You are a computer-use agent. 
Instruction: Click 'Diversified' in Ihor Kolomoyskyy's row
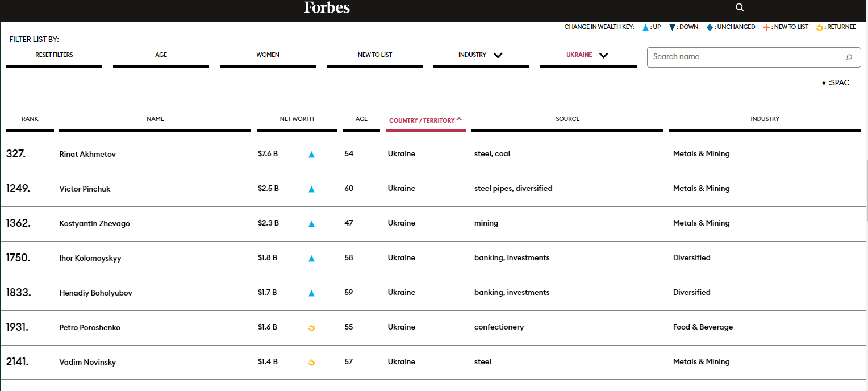coord(691,258)
